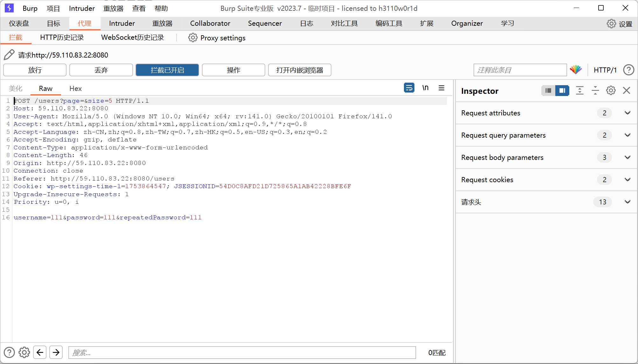The width and height of the screenshot is (638, 364).
Task: Collapse all Inspector sections icon
Action: [x=595, y=91]
